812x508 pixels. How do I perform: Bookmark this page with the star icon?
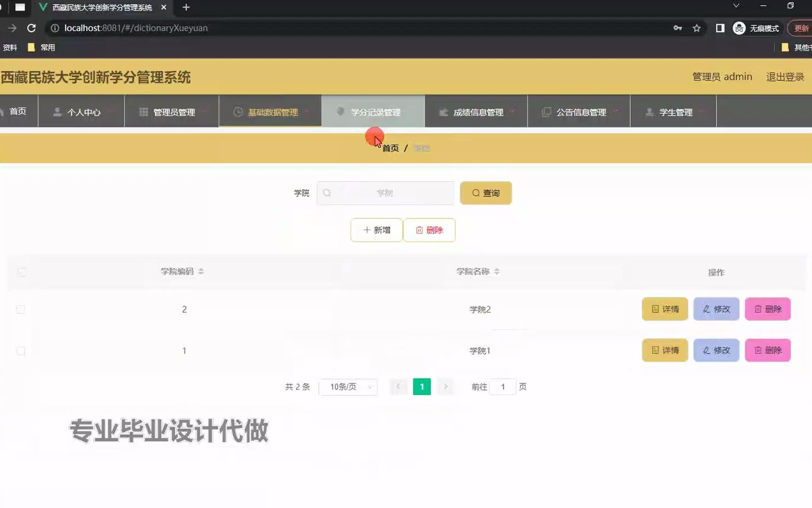(697, 28)
